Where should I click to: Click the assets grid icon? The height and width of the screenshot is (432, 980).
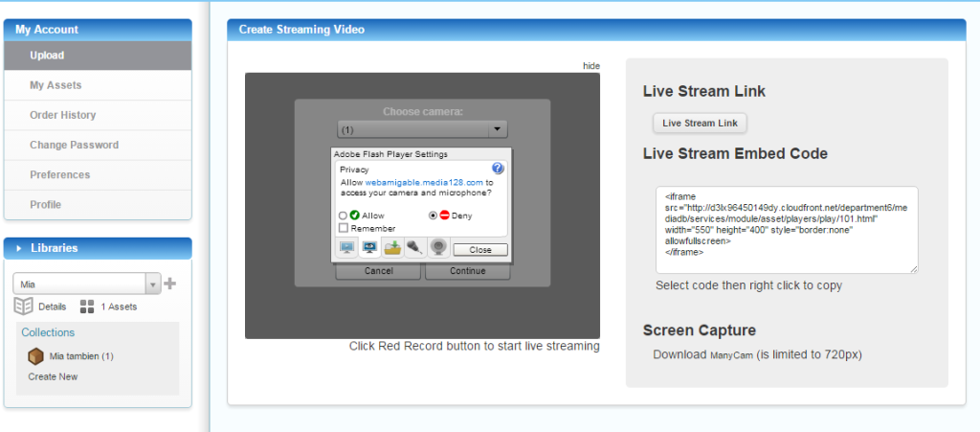coord(87,307)
